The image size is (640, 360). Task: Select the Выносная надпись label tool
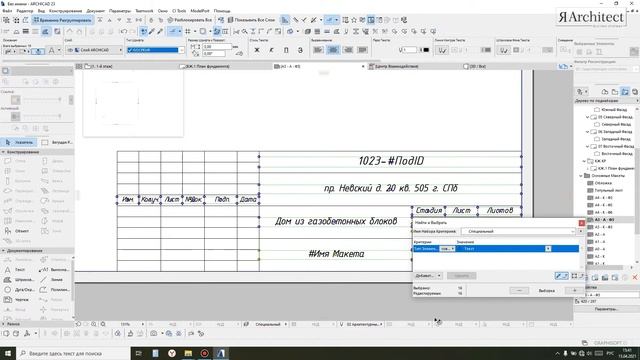(x=54, y=270)
